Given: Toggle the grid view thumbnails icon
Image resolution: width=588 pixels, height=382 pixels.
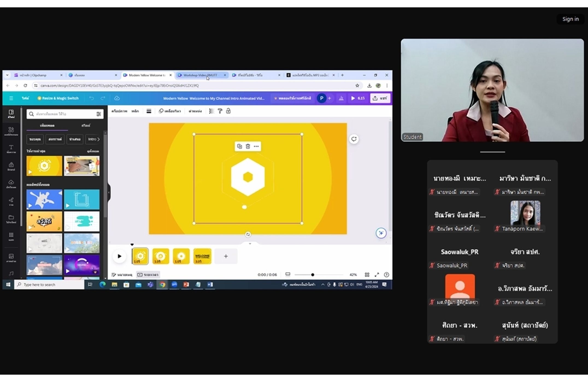Looking at the screenshot, I should [x=367, y=274].
